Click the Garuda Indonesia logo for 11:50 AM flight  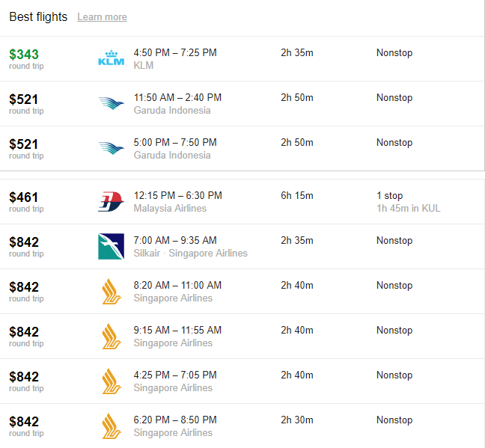(111, 103)
